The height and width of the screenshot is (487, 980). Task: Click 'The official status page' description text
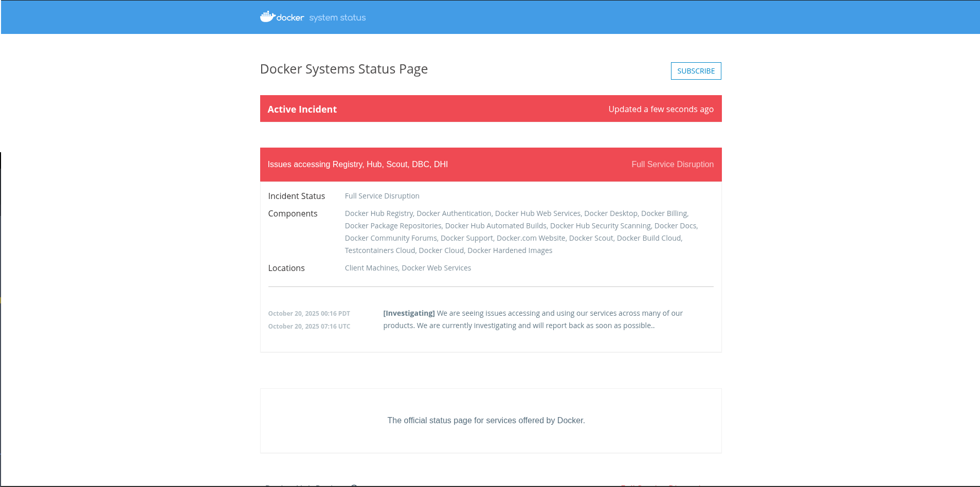[486, 421]
